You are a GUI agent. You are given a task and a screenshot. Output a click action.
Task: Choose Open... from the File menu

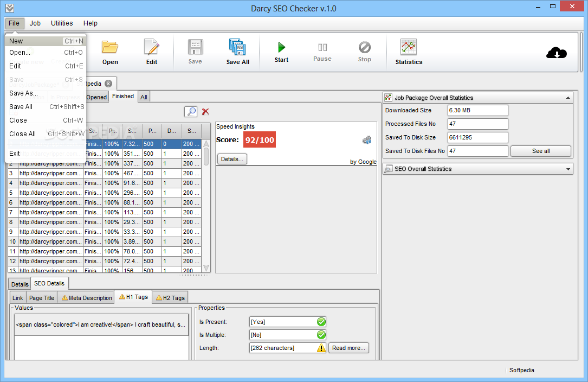click(46, 53)
